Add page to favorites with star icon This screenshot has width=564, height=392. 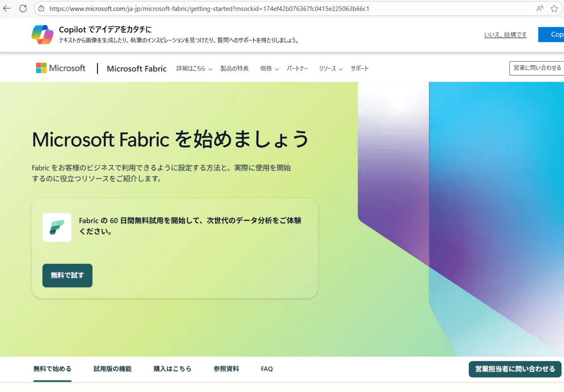tap(554, 8)
